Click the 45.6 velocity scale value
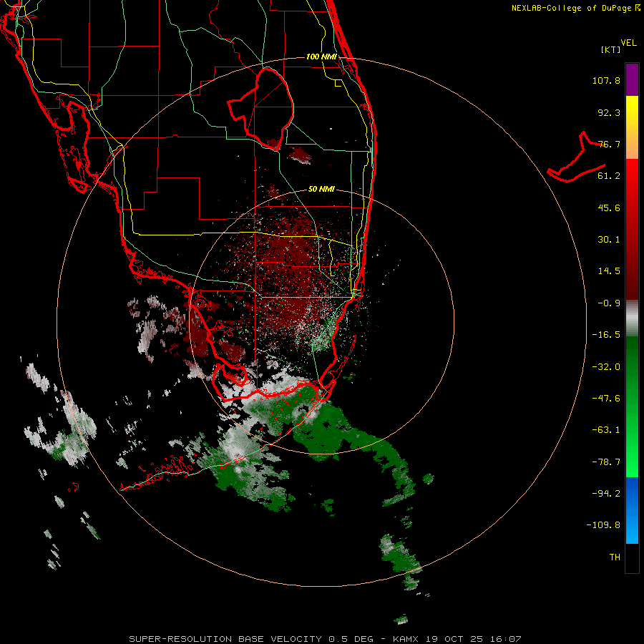Screen dimensions: 644x644 coord(609,208)
